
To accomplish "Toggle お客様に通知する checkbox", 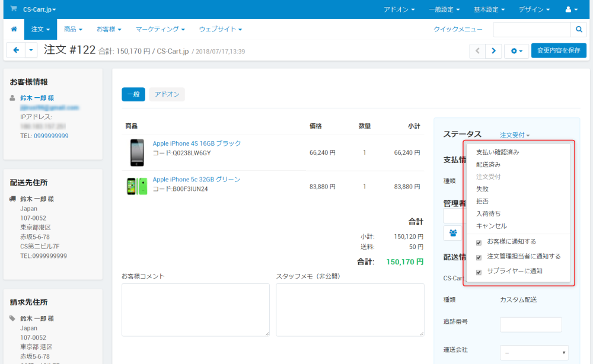I will coord(479,242).
